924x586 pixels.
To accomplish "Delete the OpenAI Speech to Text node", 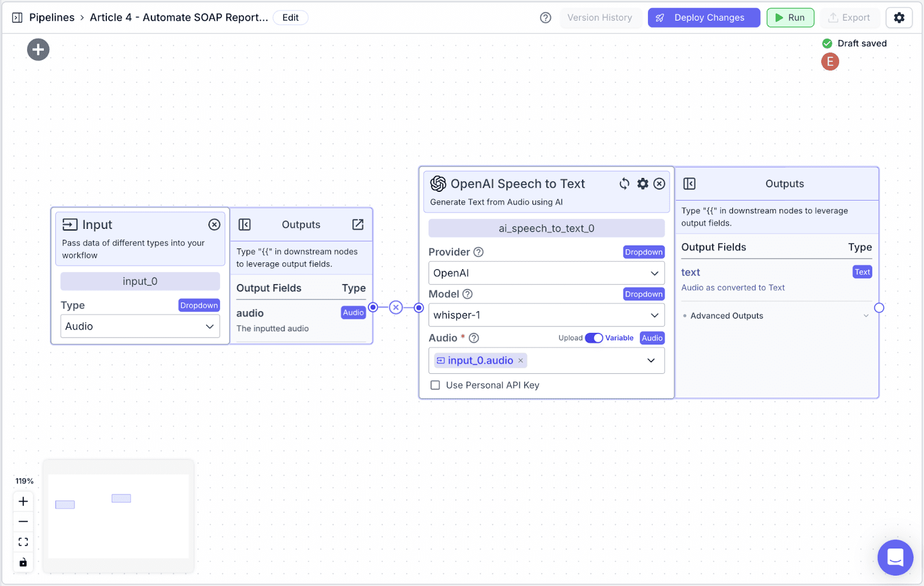I will [x=659, y=184].
